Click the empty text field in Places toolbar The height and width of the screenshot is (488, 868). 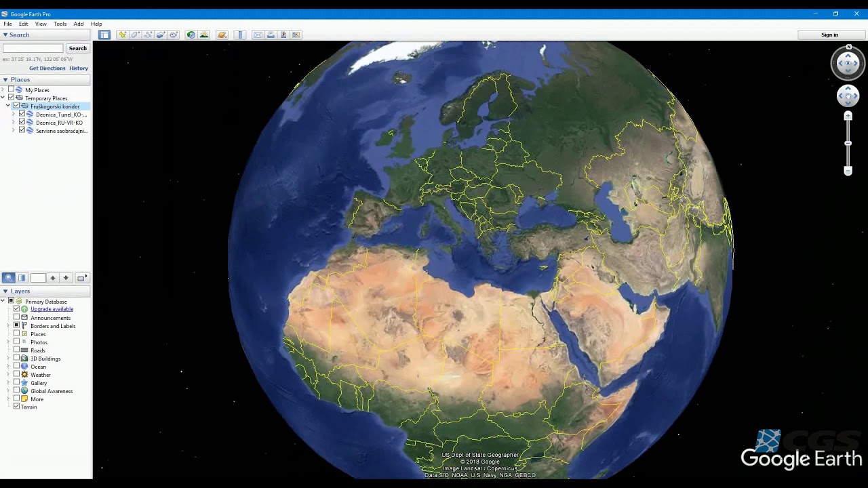click(37, 278)
